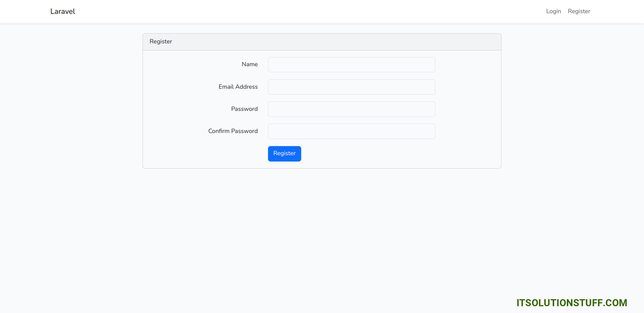Click the Email Address label
644x313 pixels.
238,87
